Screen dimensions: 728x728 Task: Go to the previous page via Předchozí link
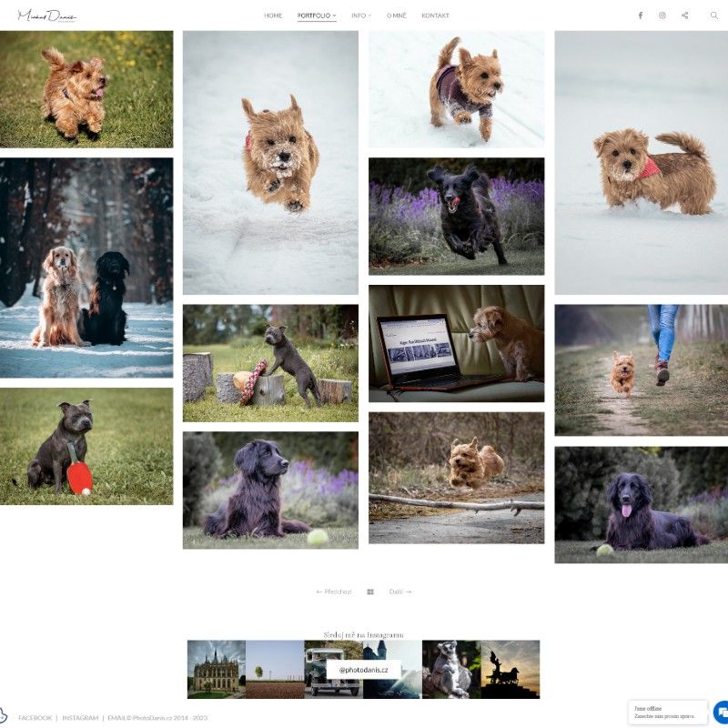tap(334, 591)
